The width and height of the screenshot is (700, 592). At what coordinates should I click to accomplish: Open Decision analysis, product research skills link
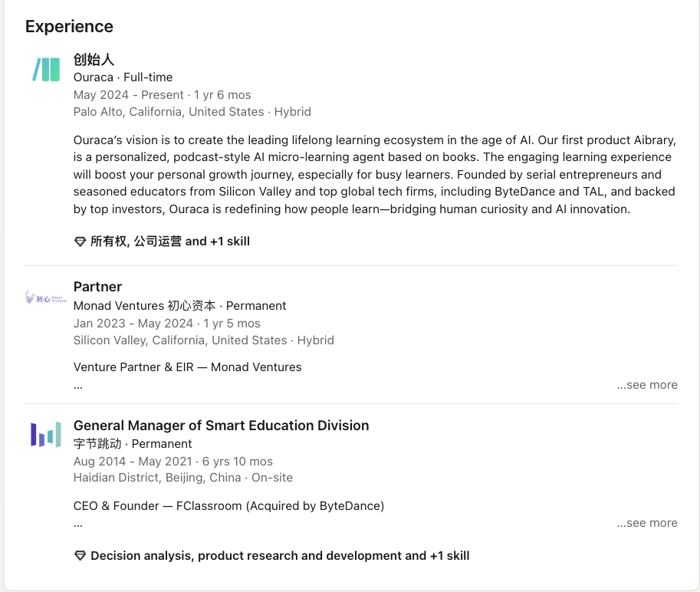point(280,556)
